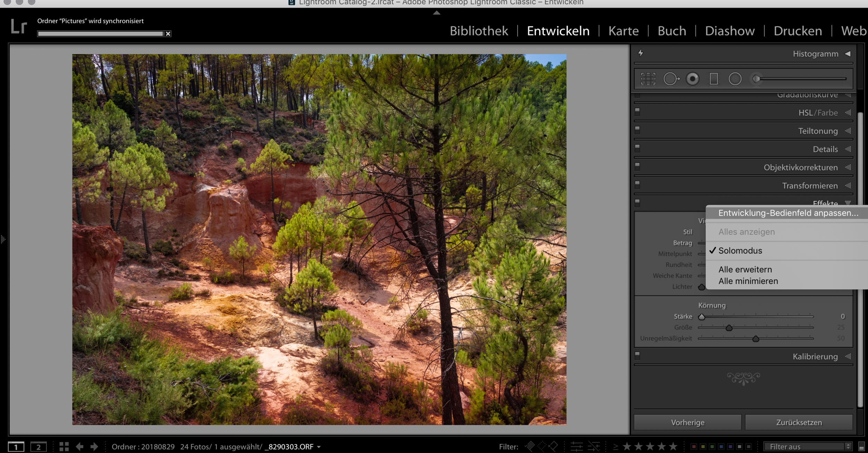868x453 pixels.
Task: Select Entwicklung-Bedienfeld anpassen menu entry
Action: [x=787, y=213]
